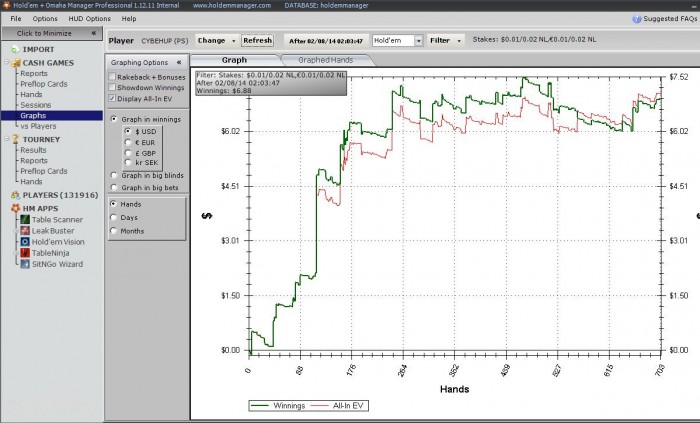Open the Help menu
The width and height of the screenshot is (700, 423).
(129, 19)
